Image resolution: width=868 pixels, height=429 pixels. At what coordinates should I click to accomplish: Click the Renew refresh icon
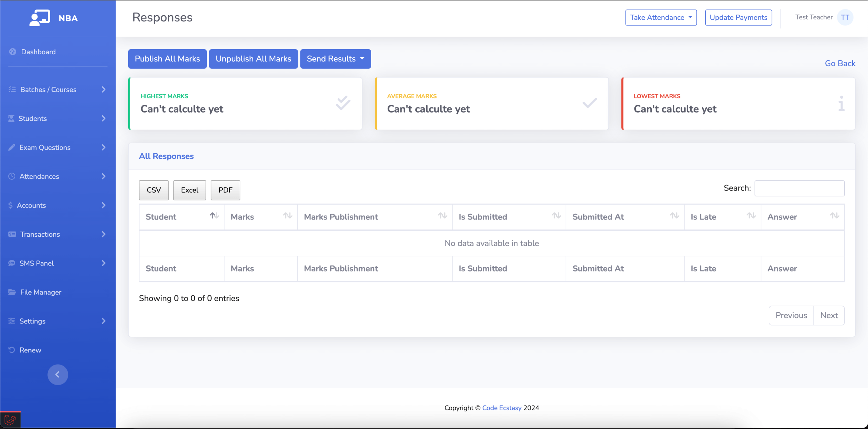tap(12, 350)
